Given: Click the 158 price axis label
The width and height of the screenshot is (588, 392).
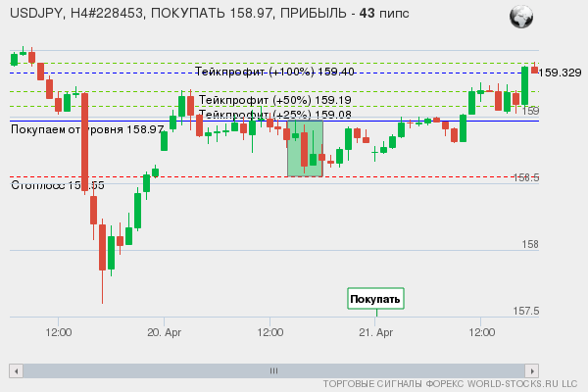Looking at the screenshot, I should [530, 244].
